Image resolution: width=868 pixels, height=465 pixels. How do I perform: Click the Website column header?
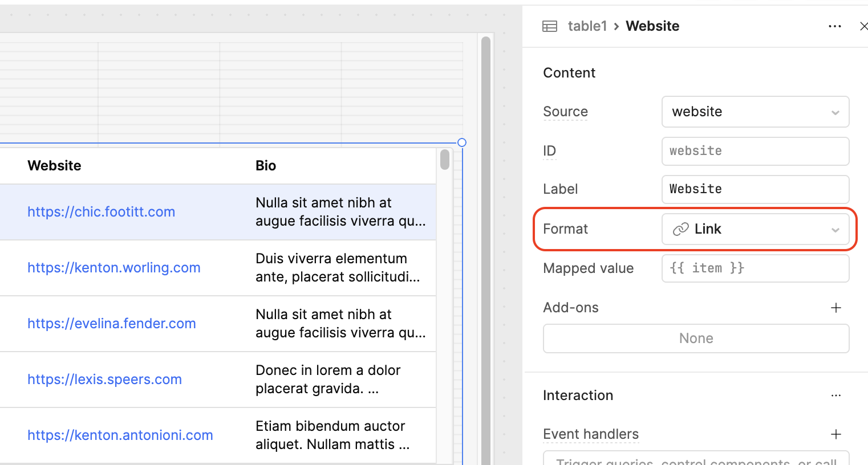pos(55,166)
